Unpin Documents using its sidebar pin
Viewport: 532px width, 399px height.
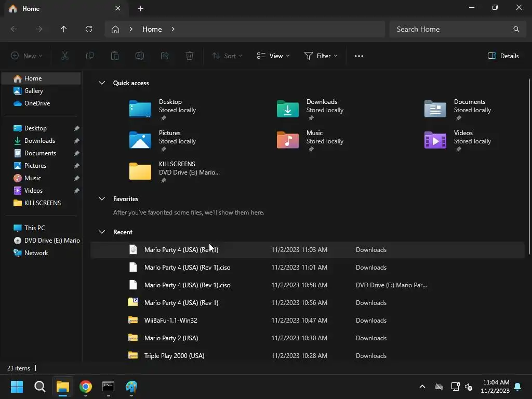(x=77, y=153)
